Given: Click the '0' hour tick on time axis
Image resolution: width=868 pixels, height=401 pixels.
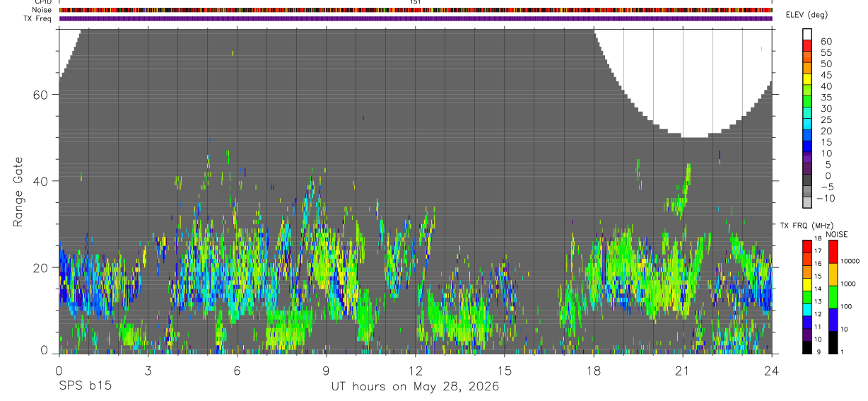Looking at the screenshot, I should [x=59, y=371].
